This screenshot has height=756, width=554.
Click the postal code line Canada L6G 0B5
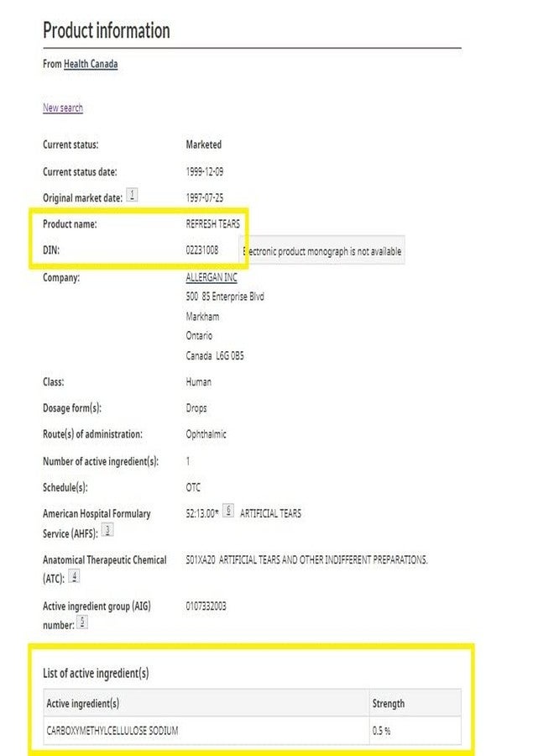(x=215, y=356)
